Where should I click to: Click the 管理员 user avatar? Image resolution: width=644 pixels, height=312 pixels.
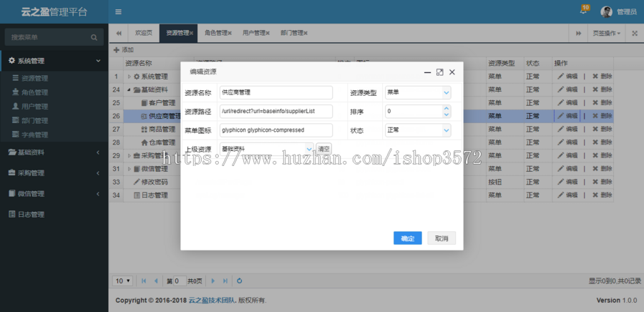[x=606, y=12]
